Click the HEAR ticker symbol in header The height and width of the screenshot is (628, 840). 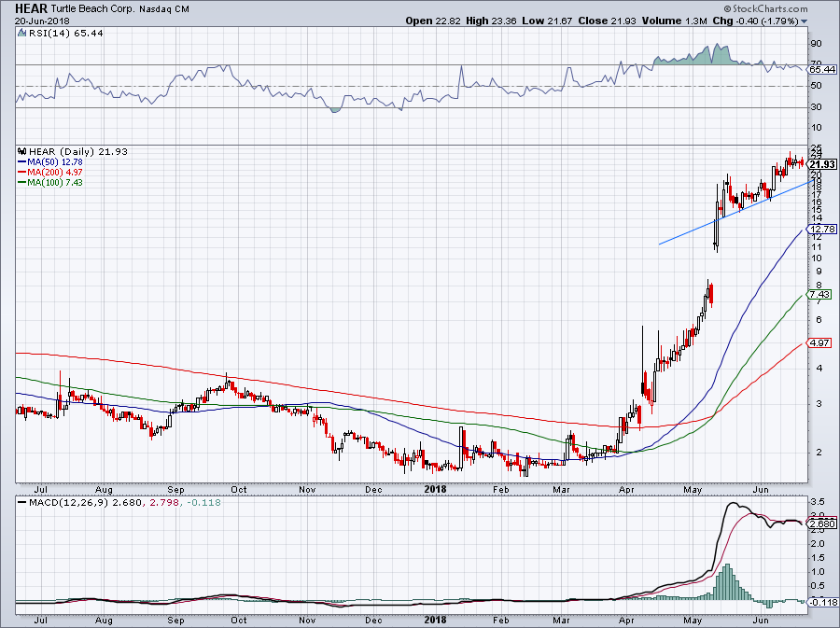coord(33,7)
